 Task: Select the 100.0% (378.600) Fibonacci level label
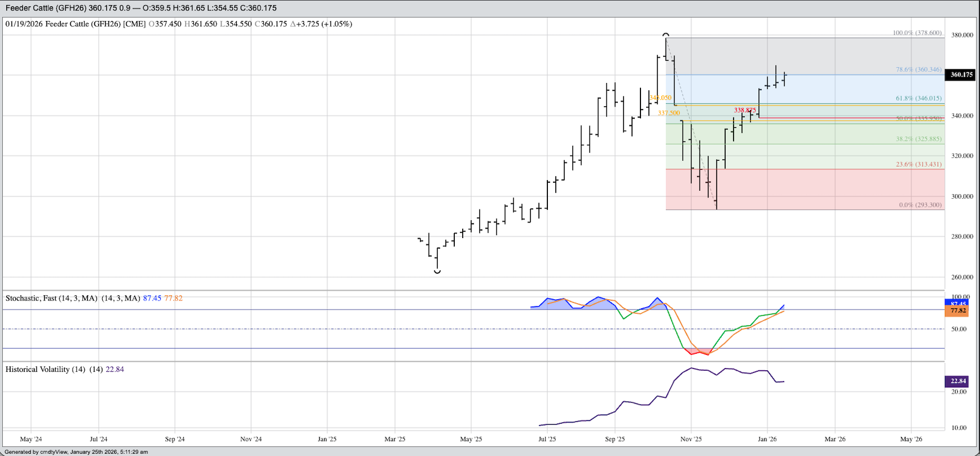(916, 33)
